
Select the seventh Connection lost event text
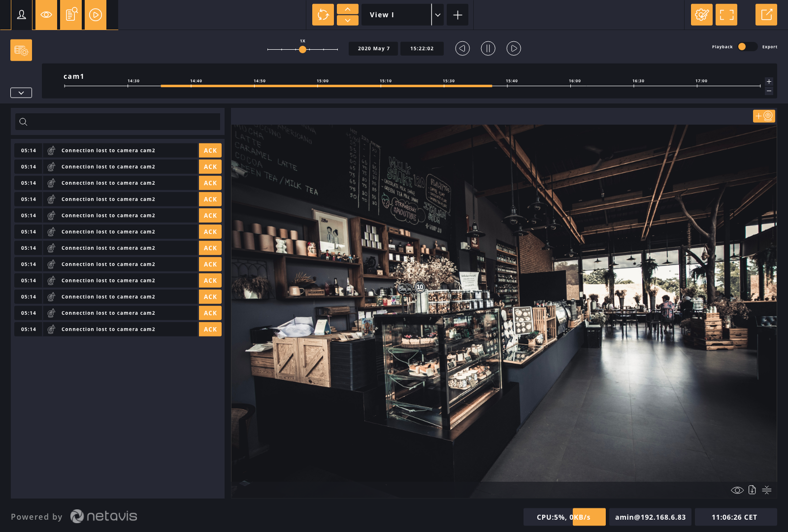point(108,248)
